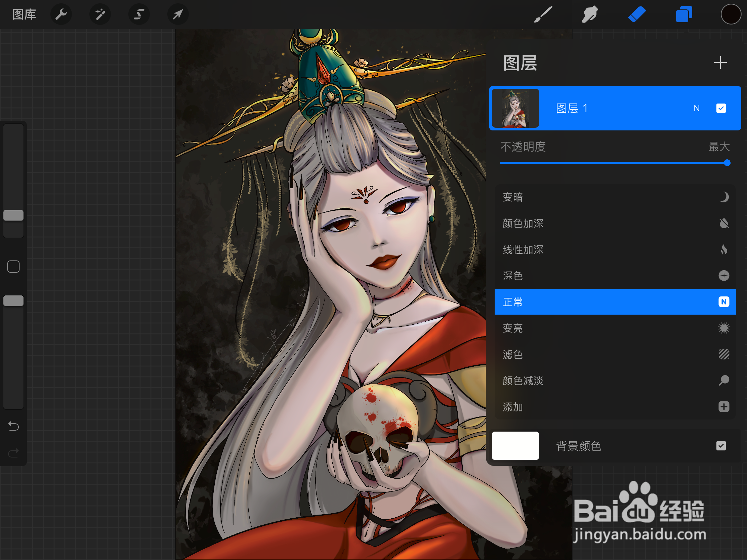
Task: Choose the 变暗 blend mode
Action: 615,197
